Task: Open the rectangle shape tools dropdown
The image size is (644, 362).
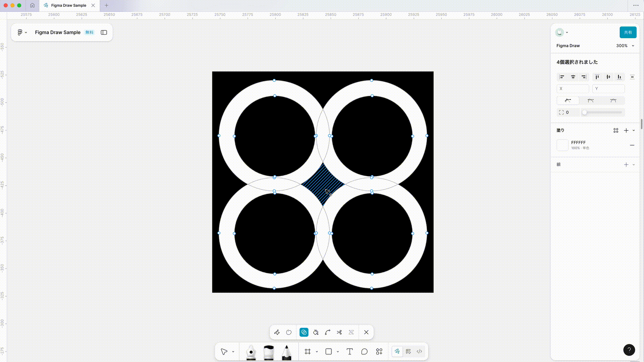Action: (338, 352)
